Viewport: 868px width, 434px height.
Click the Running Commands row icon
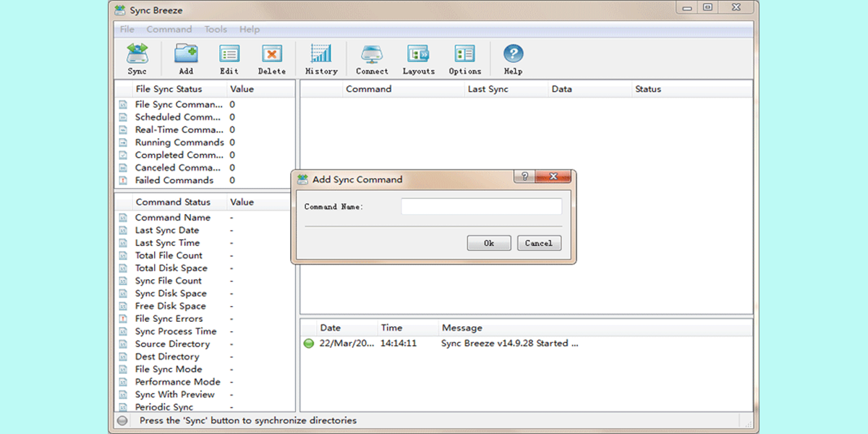point(123,142)
